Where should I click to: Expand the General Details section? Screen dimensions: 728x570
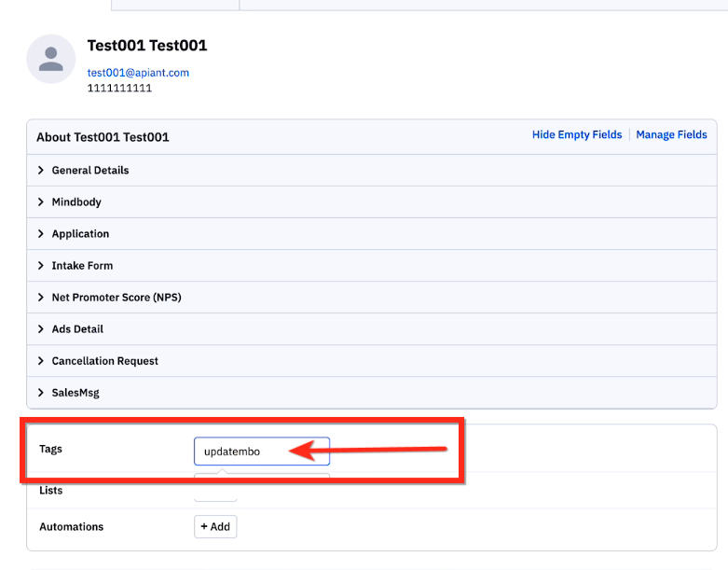[89, 171]
